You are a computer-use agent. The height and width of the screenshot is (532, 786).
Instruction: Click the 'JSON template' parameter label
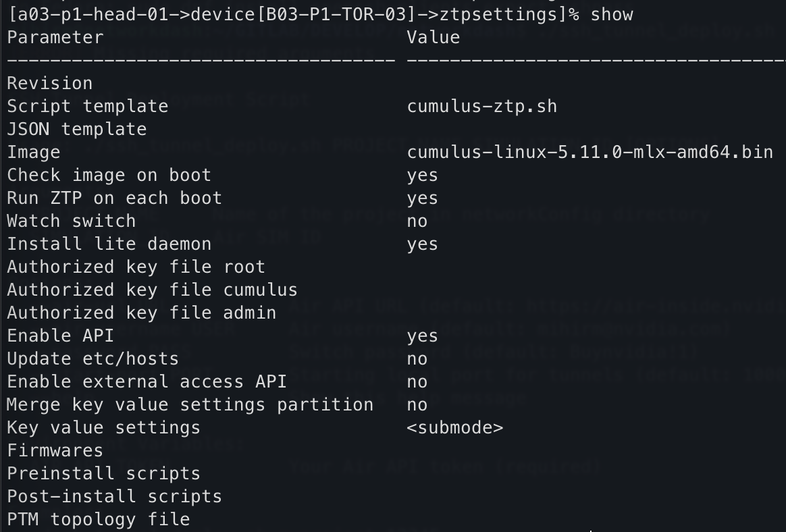[77, 129]
